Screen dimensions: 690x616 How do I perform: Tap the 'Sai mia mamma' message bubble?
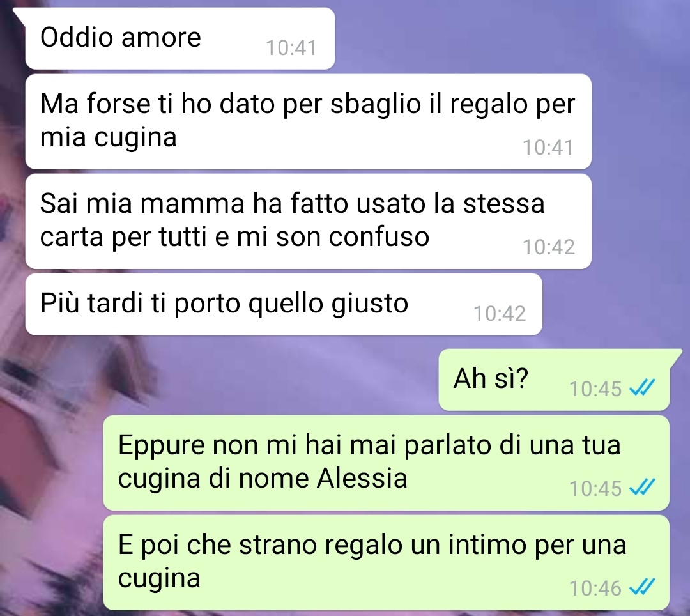tap(308, 221)
